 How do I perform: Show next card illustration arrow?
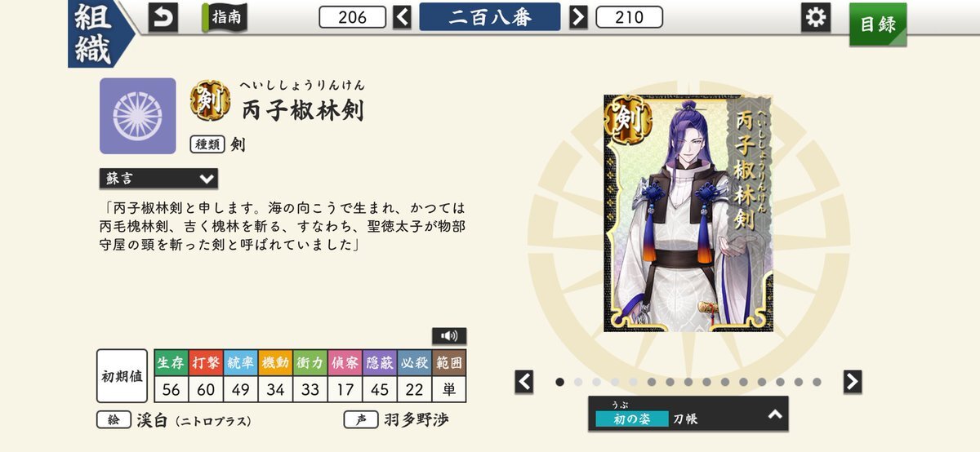pyautogui.click(x=853, y=381)
